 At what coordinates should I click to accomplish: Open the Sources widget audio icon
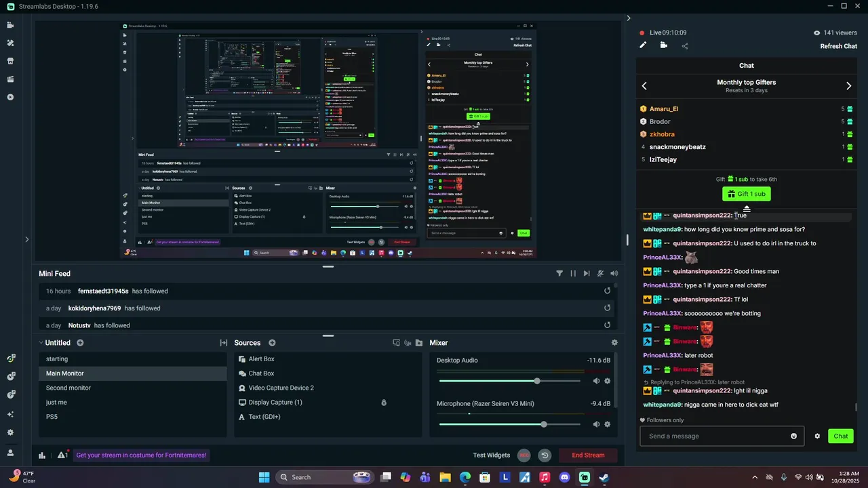coord(408,343)
